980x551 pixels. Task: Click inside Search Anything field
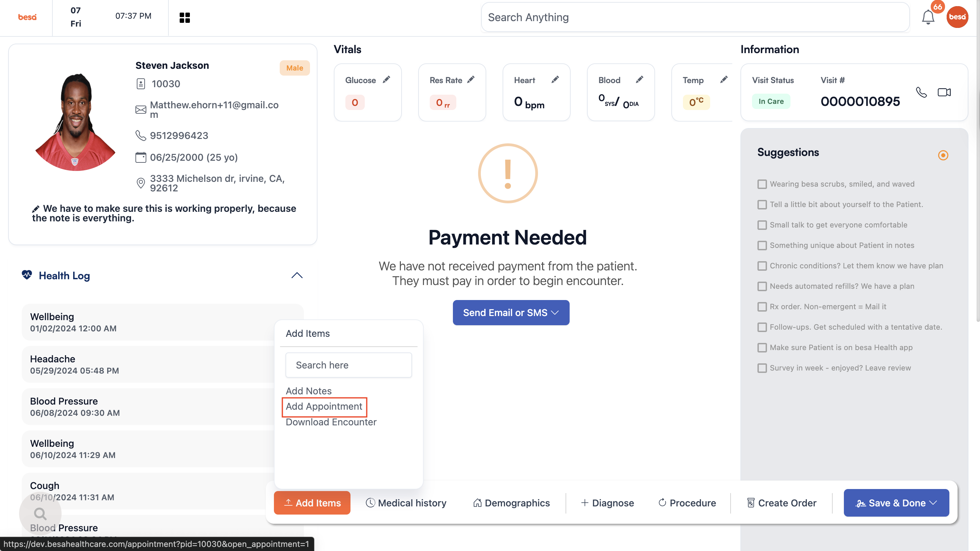tap(695, 17)
